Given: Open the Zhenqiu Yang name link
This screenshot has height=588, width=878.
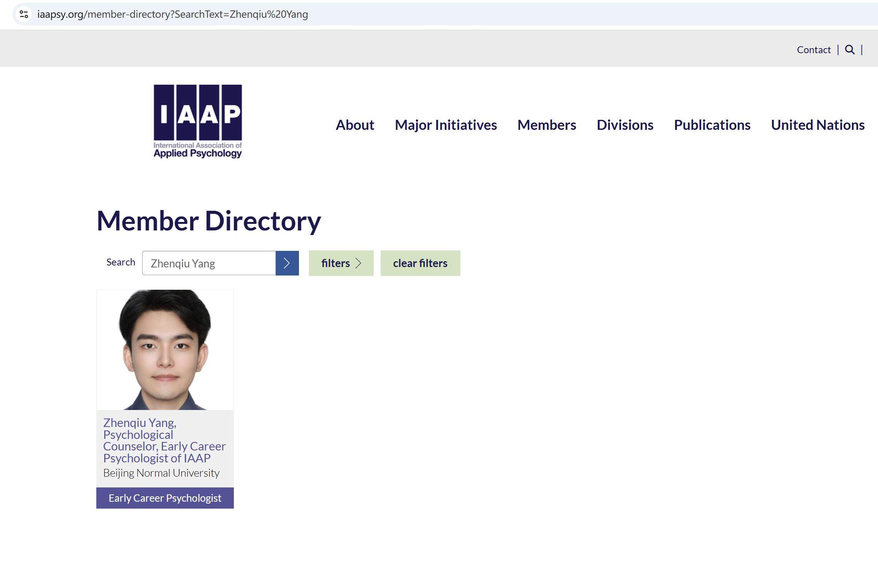Looking at the screenshot, I should 165,440.
